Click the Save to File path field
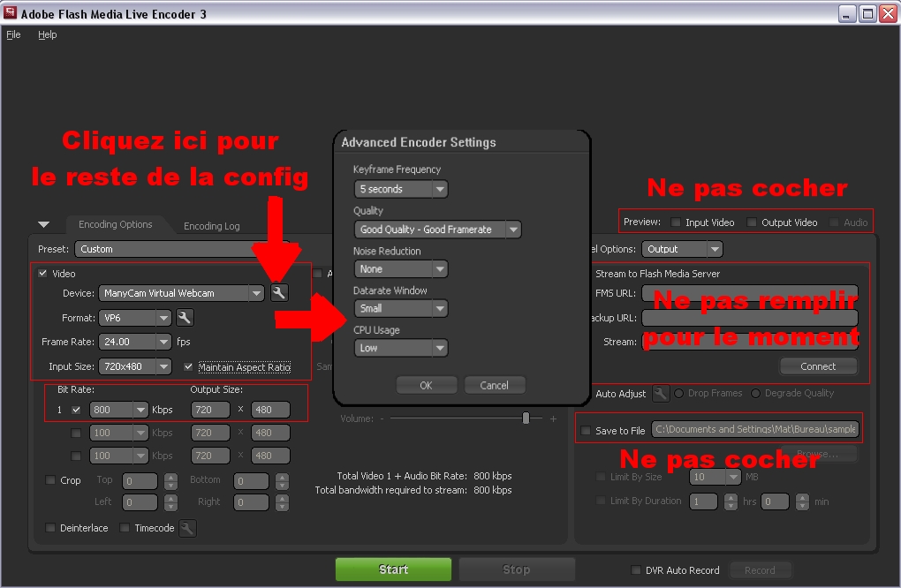 pyautogui.click(x=755, y=429)
